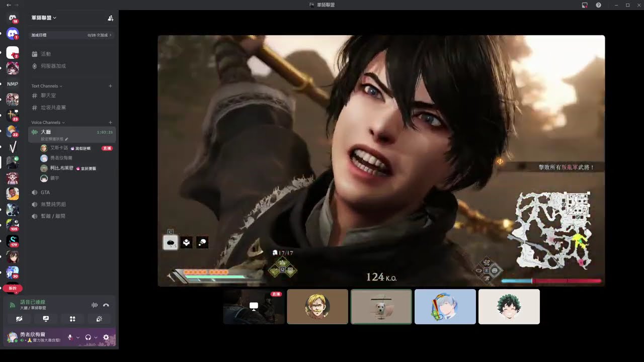Screen dimensions: 644x362
Task: Open the soundboard button
Action: tap(99, 319)
